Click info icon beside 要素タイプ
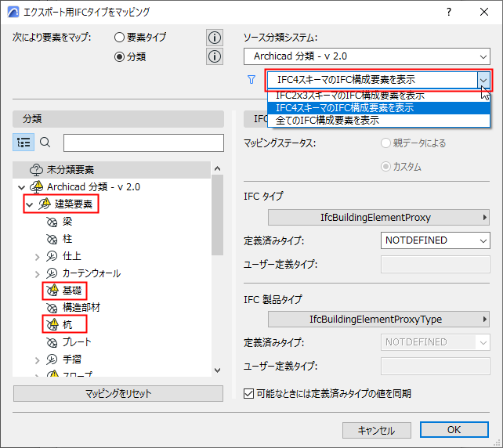 tap(215, 38)
